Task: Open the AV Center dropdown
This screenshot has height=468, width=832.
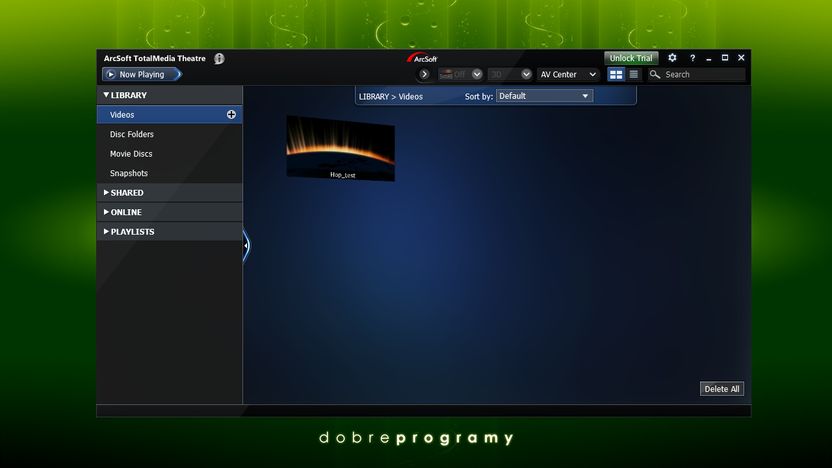Action: tap(568, 74)
